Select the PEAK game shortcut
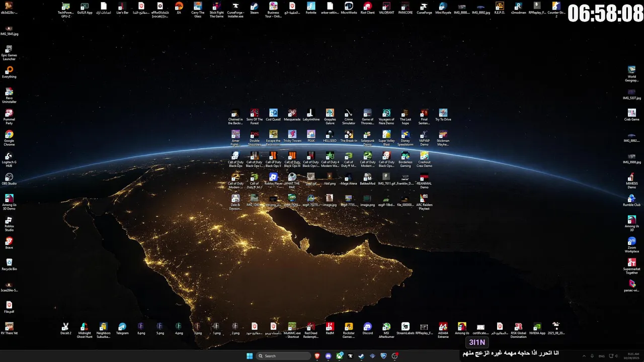 click(311, 136)
